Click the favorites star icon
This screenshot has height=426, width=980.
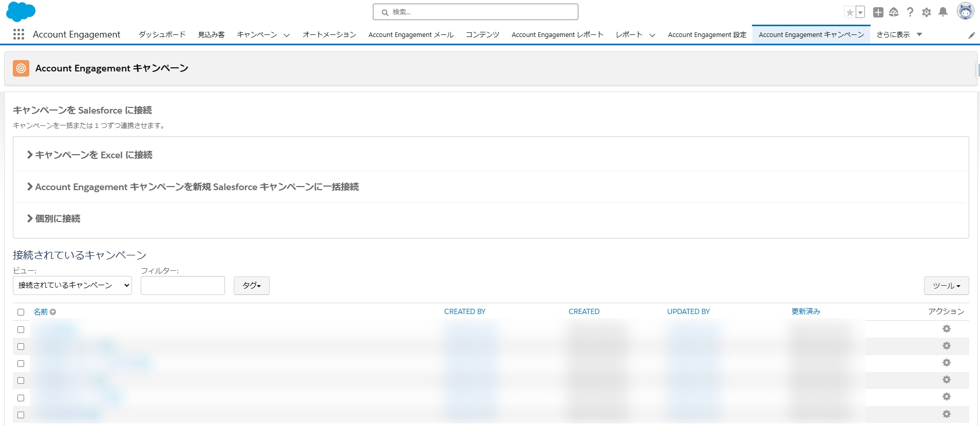[850, 12]
